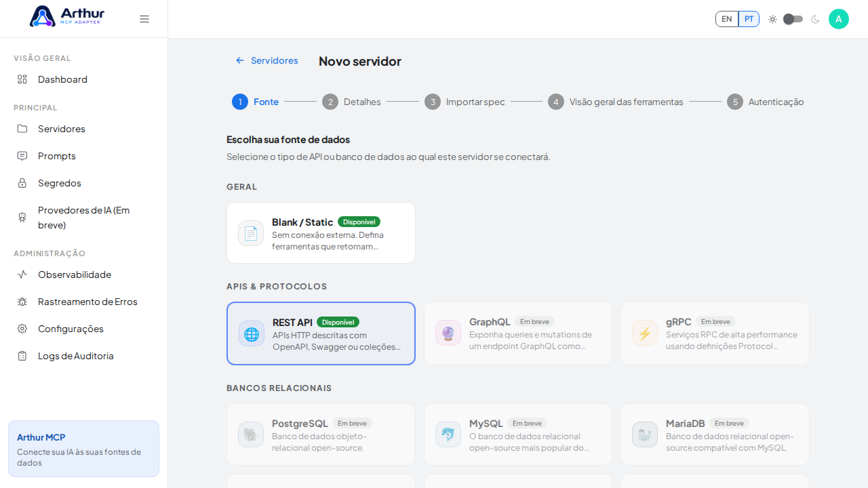Click the MySQL dolphin icon

[x=448, y=434]
